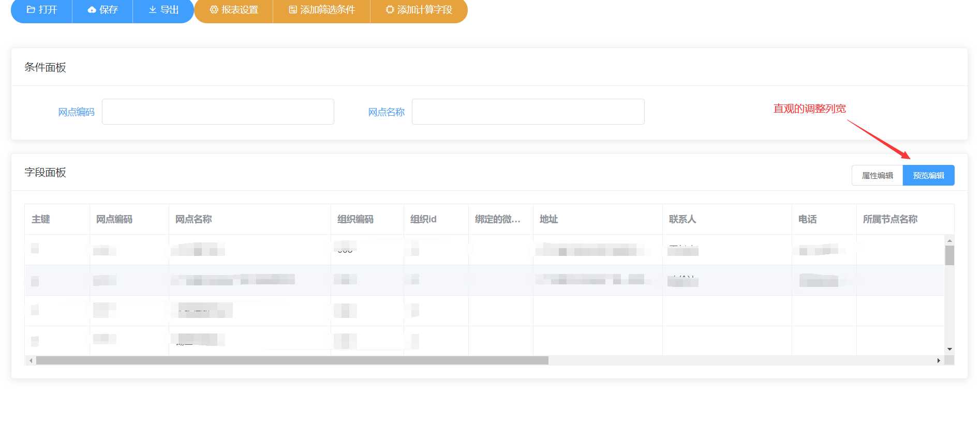Click the 导出 export button

point(164,10)
